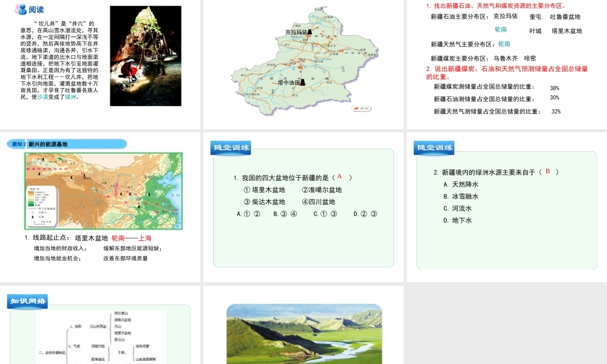Image resolution: width=607 pixels, height=364 pixels.
Task: Click the 吐鲁番盆地 text
Action: [x=565, y=16]
